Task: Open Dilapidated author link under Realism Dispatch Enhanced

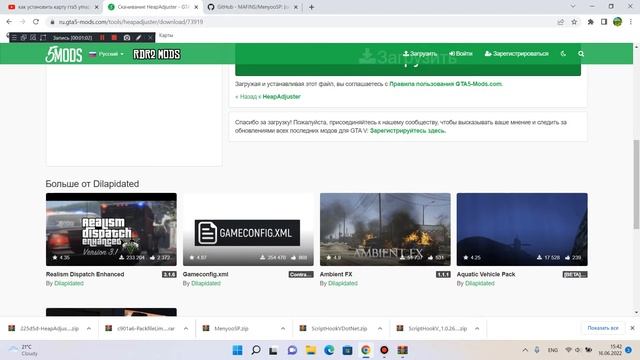Action: tap(69, 283)
